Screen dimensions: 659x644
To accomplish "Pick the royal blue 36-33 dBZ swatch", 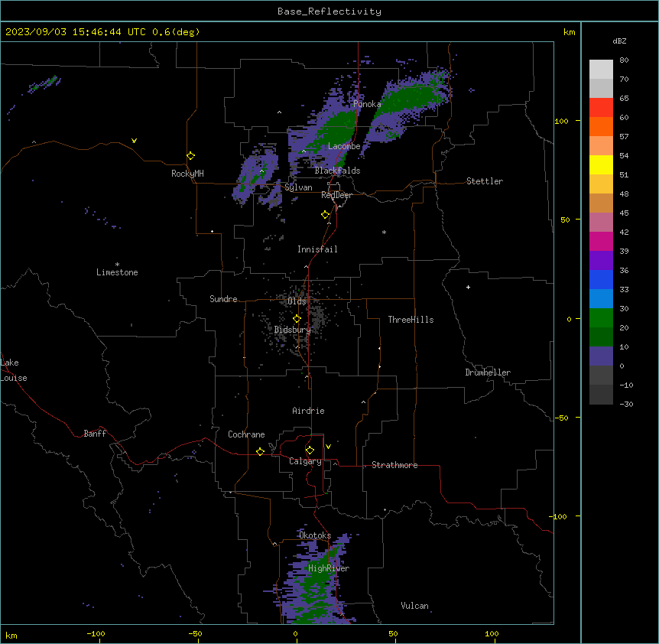I will point(601,279).
